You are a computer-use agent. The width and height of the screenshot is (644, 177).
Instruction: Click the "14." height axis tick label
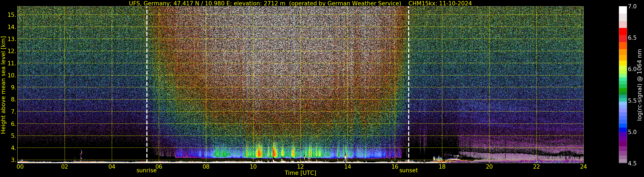coord(12,27)
